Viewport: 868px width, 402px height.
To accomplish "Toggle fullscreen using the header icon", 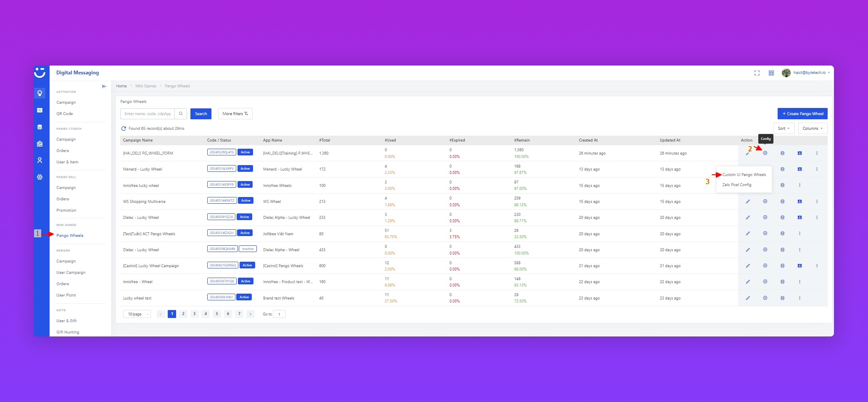I will click(757, 73).
